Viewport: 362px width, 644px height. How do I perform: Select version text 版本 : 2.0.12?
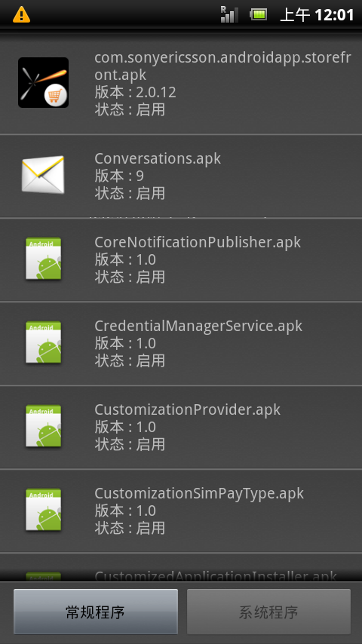coord(135,93)
